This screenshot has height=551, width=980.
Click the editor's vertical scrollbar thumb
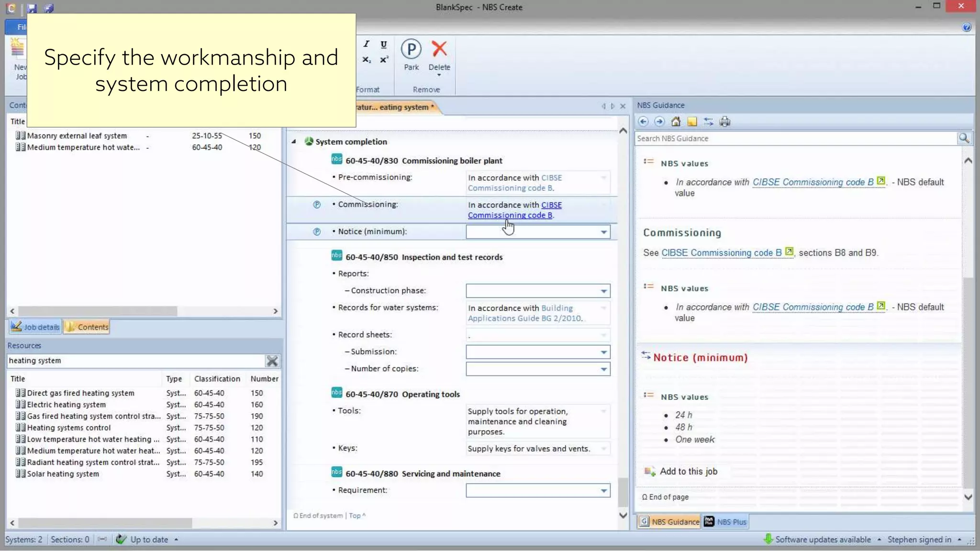pos(623,492)
